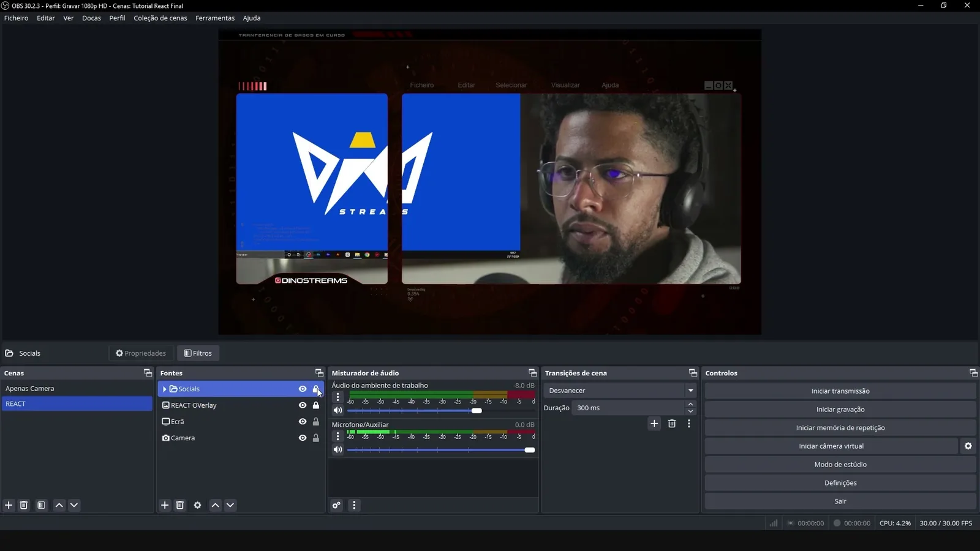Open Coleção de cenas menu
The image size is (980, 551).
(160, 18)
